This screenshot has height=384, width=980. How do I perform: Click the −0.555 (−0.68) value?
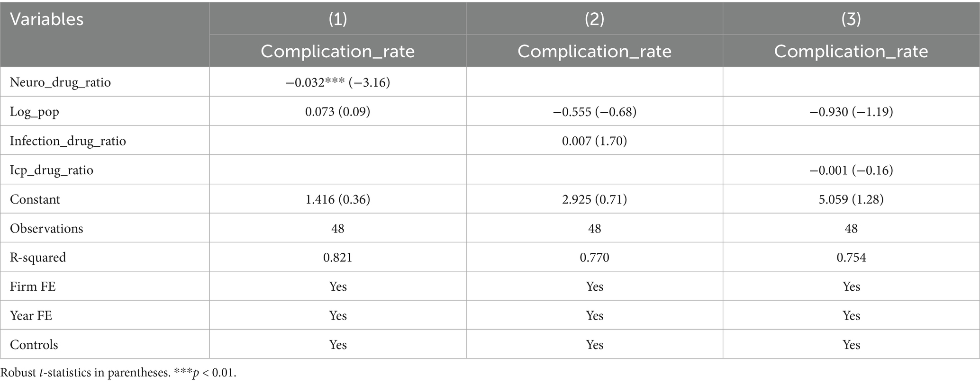pos(594,112)
